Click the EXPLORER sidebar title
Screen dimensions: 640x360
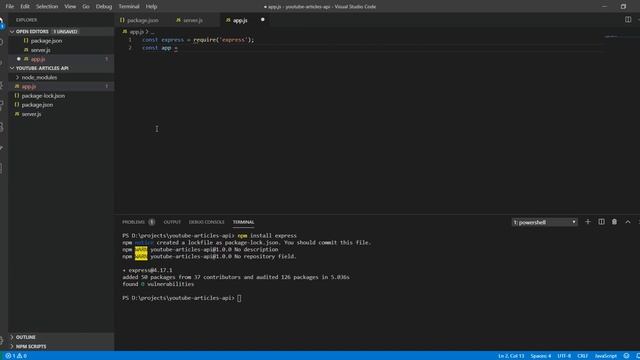point(27,20)
